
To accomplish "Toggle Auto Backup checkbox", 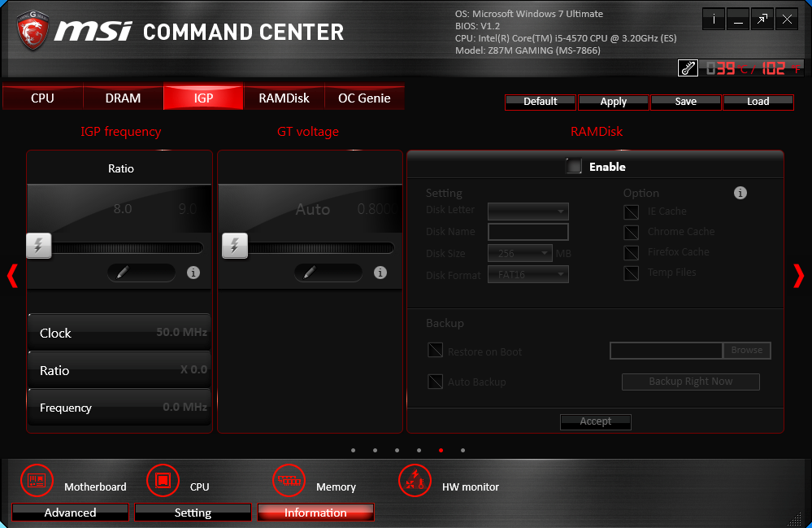I will 436,382.
